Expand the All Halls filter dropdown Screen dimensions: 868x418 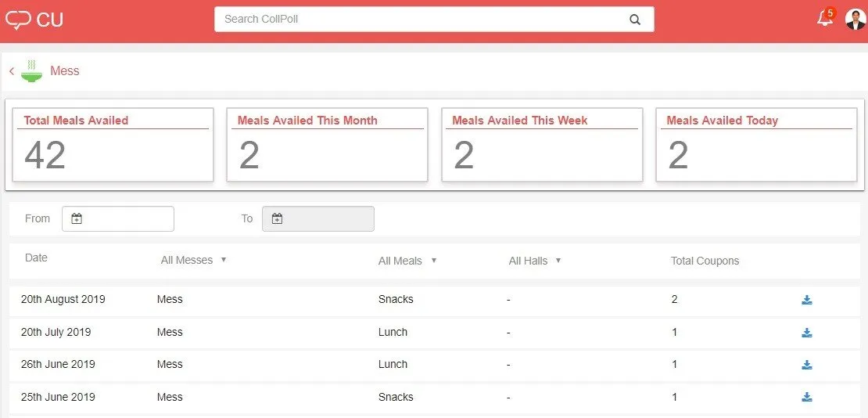pos(535,261)
